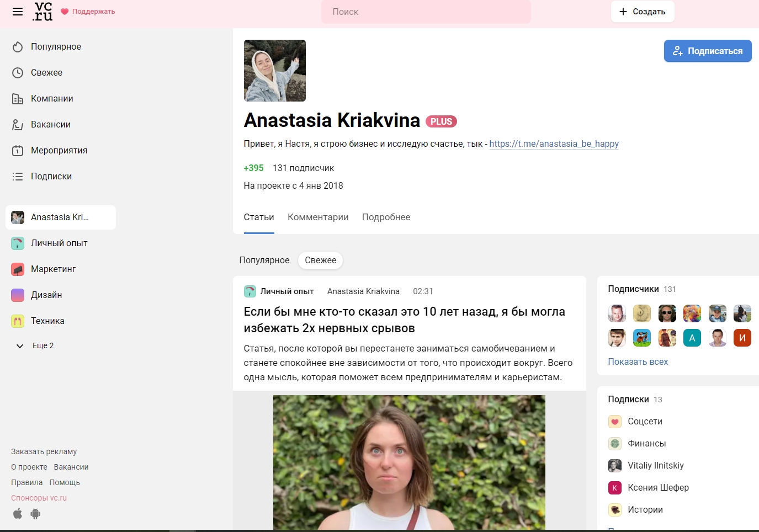The width and height of the screenshot is (759, 532).
Task: Open Свежее clock icon in sidebar
Action: point(18,73)
